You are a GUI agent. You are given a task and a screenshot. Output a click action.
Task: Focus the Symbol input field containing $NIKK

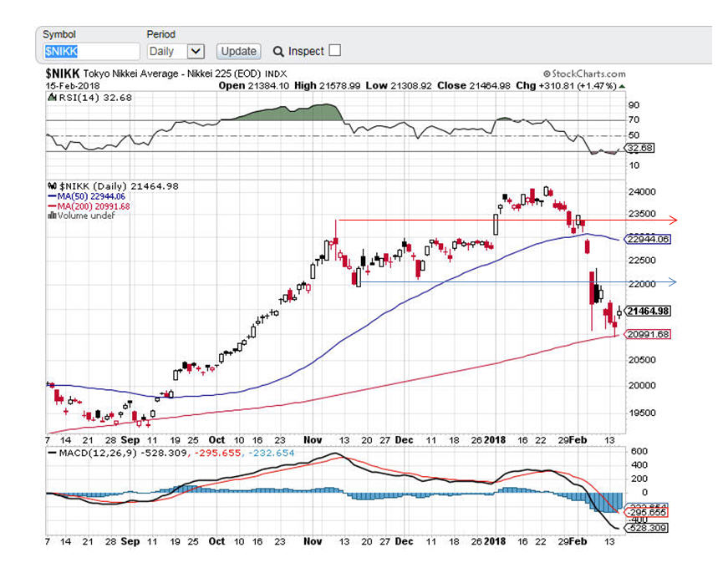[x=90, y=51]
